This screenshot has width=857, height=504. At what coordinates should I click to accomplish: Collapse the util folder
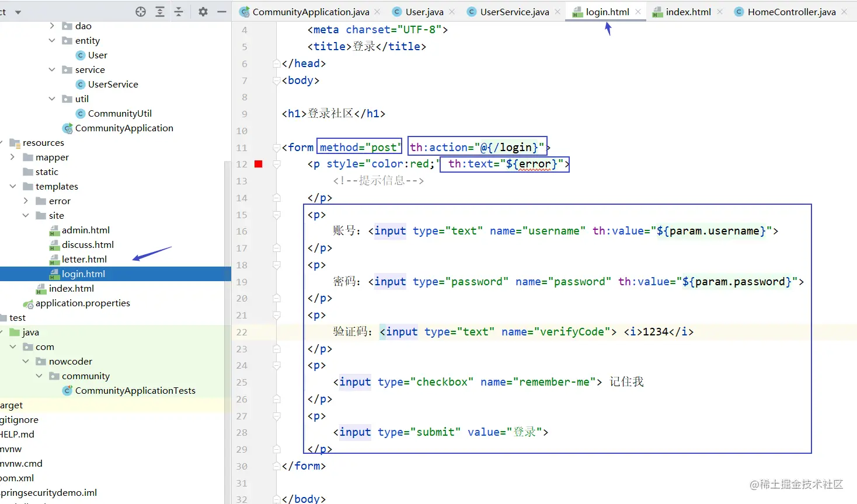coord(52,99)
